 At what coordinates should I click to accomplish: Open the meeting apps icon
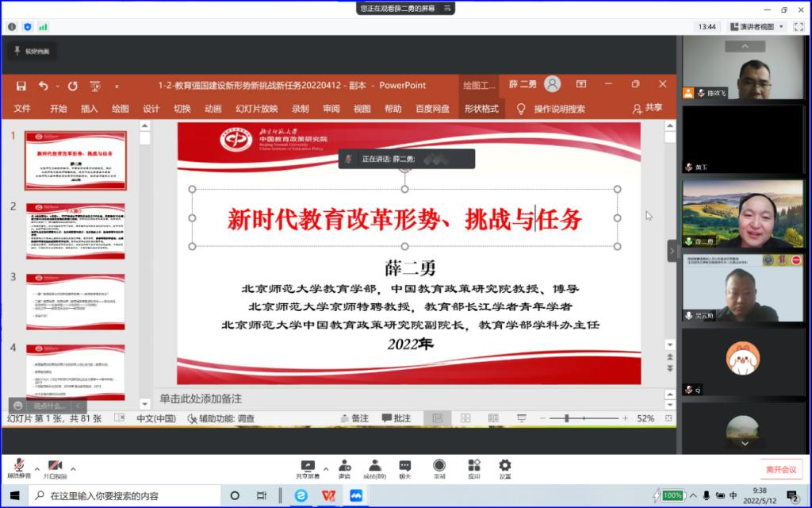pos(474,466)
